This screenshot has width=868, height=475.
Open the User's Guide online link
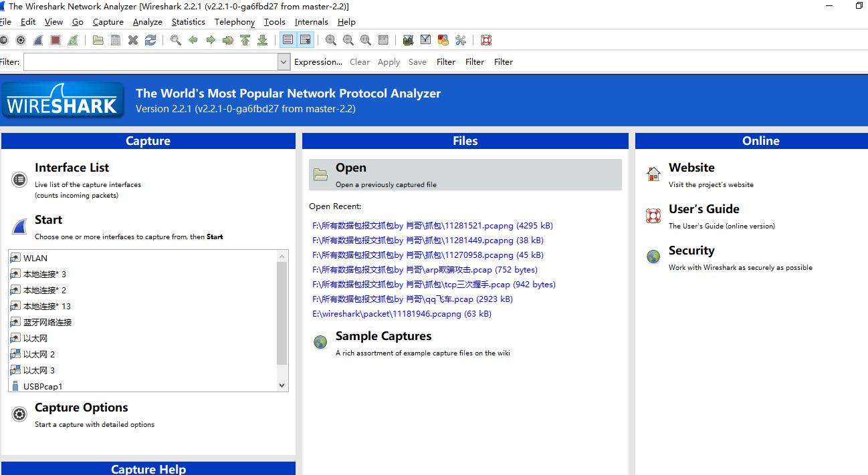tap(704, 209)
